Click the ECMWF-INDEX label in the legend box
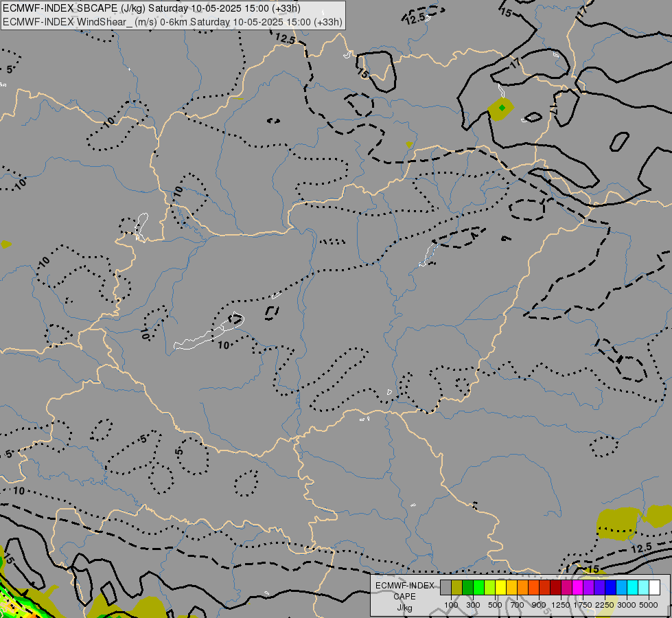 tap(405, 586)
